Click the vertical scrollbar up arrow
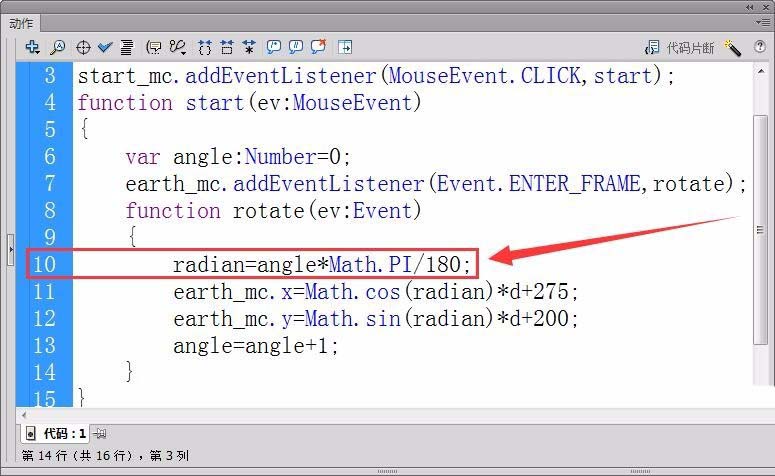 [761, 72]
